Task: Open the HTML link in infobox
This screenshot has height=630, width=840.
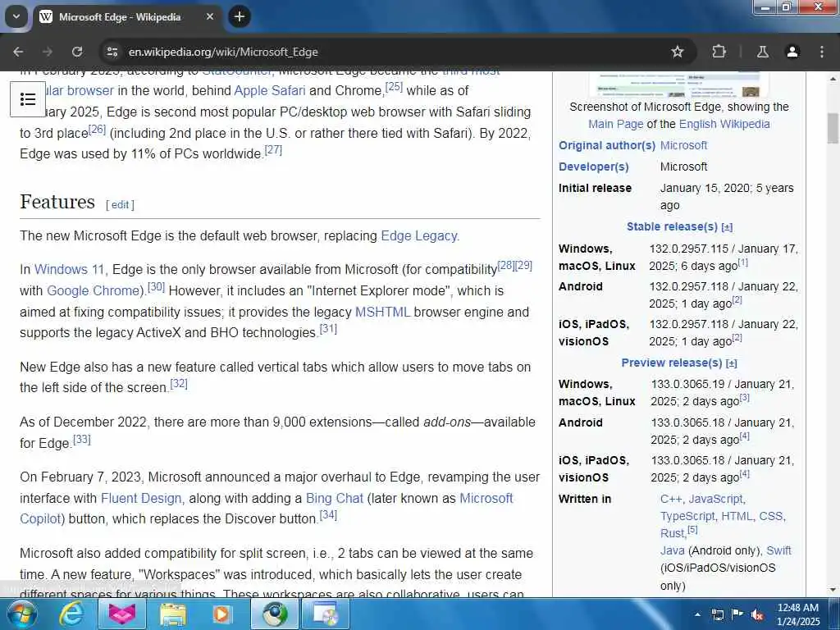Action: pyautogui.click(x=737, y=516)
